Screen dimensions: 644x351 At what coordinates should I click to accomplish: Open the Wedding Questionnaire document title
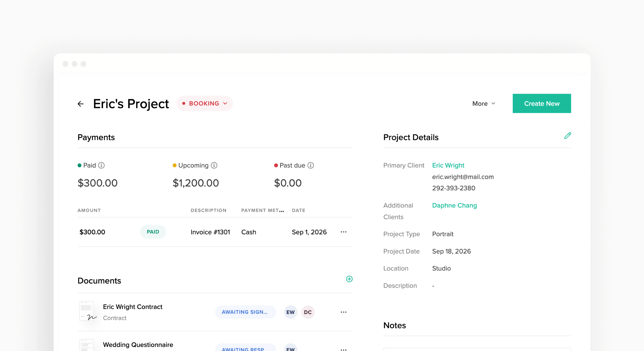pyautogui.click(x=138, y=345)
